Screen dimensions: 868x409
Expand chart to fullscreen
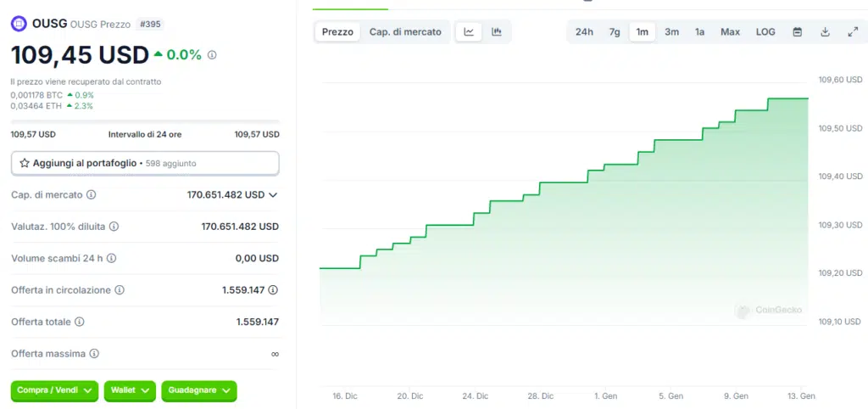pos(853,32)
